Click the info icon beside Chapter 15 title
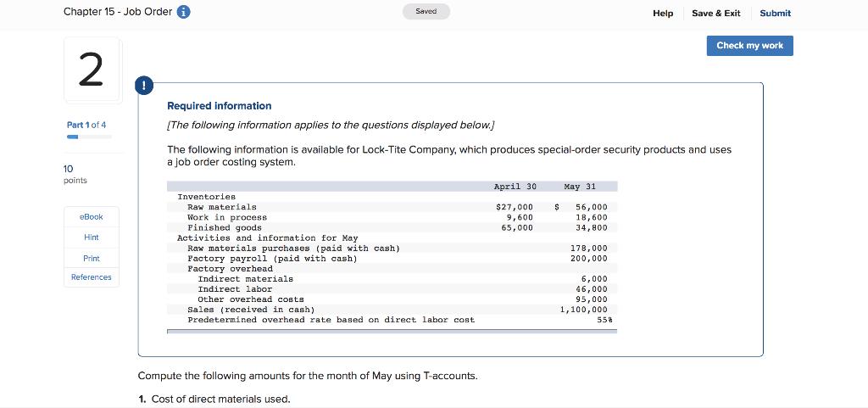Image resolution: width=868 pixels, height=408 pixels. coord(184,12)
